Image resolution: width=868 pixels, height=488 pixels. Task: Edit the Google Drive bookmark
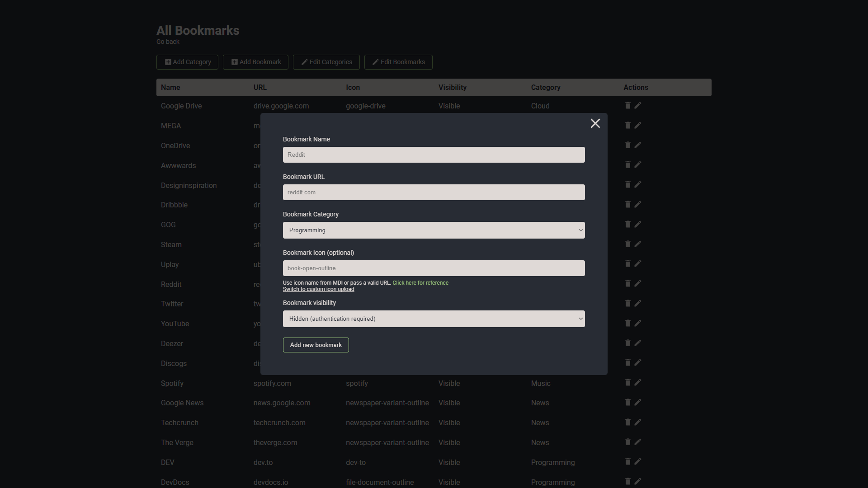point(638,105)
